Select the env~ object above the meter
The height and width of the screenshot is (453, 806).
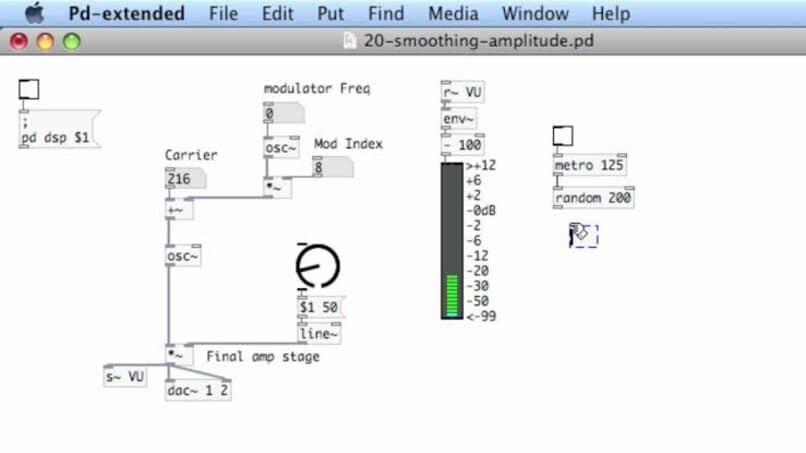[x=460, y=121]
